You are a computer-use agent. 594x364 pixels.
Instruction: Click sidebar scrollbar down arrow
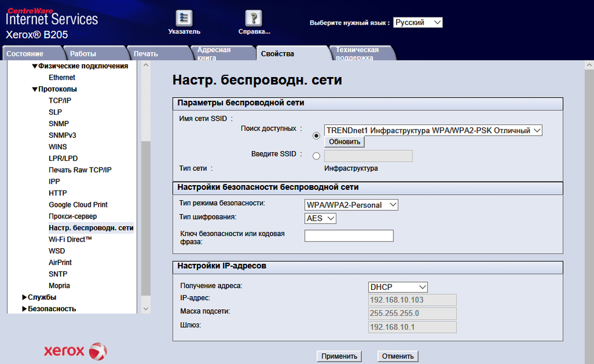pos(146,309)
